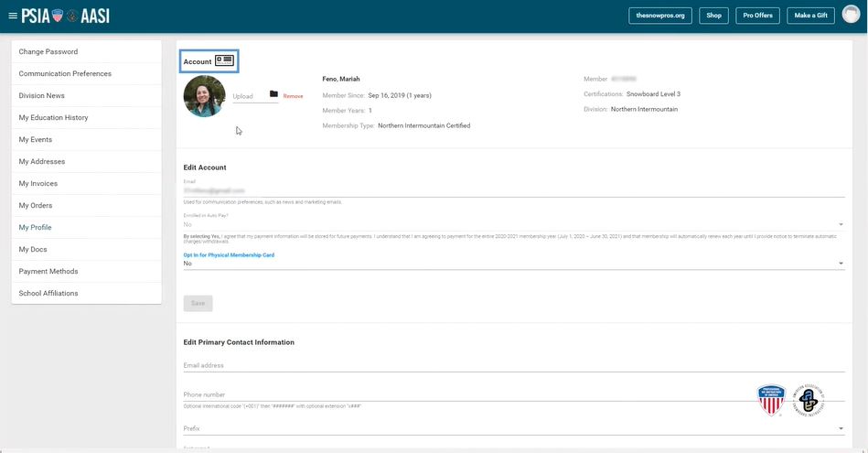
Task: Open School Affiliations page
Action: point(48,294)
